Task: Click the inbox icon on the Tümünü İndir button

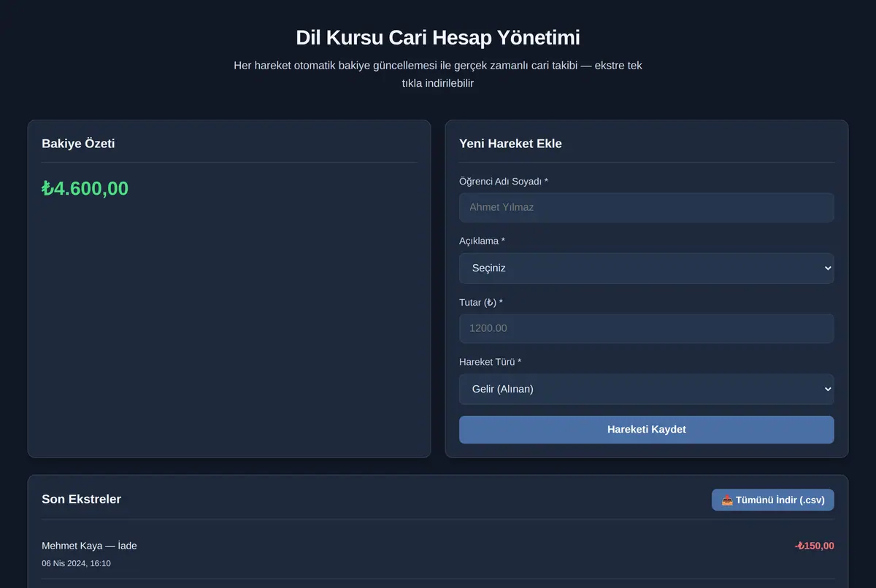Action: click(727, 500)
